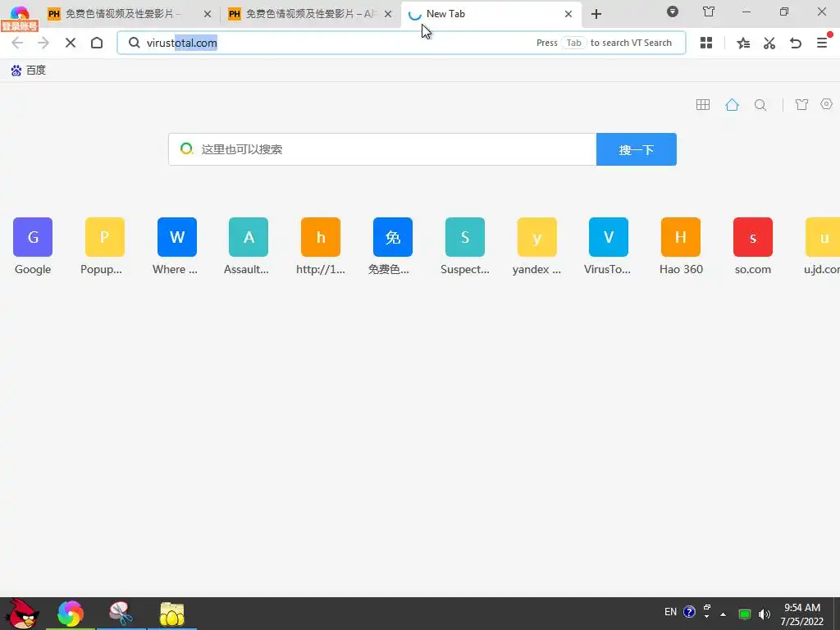Open the Google shortcut tile
The height and width of the screenshot is (630, 840).
[x=33, y=246]
